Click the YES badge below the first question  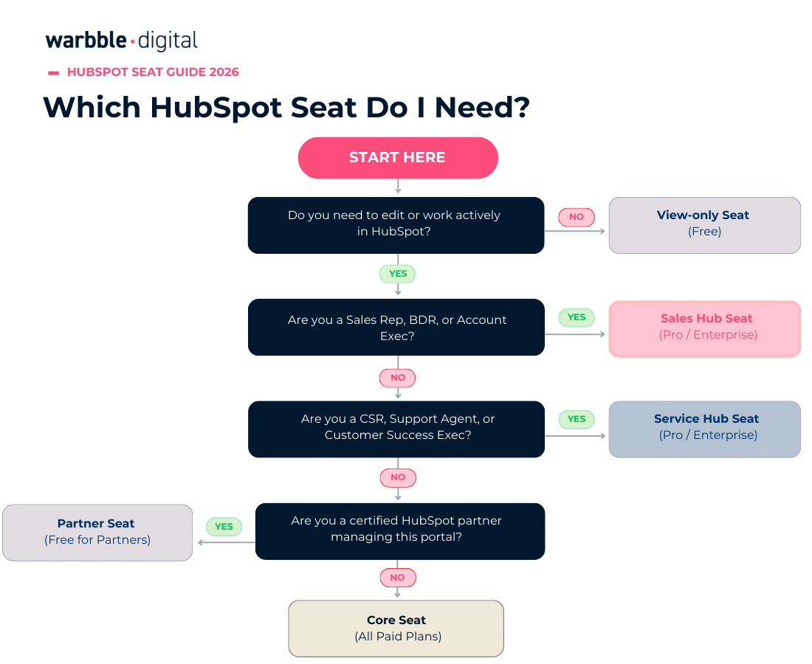click(x=398, y=274)
